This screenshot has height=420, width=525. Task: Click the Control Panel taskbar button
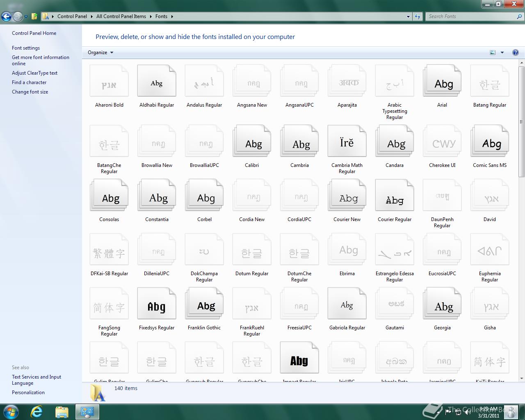click(x=87, y=412)
